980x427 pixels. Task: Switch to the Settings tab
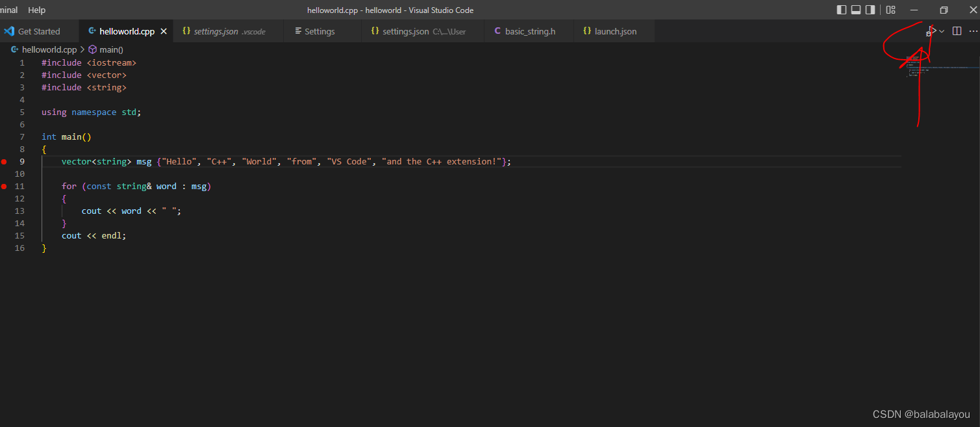coord(323,31)
